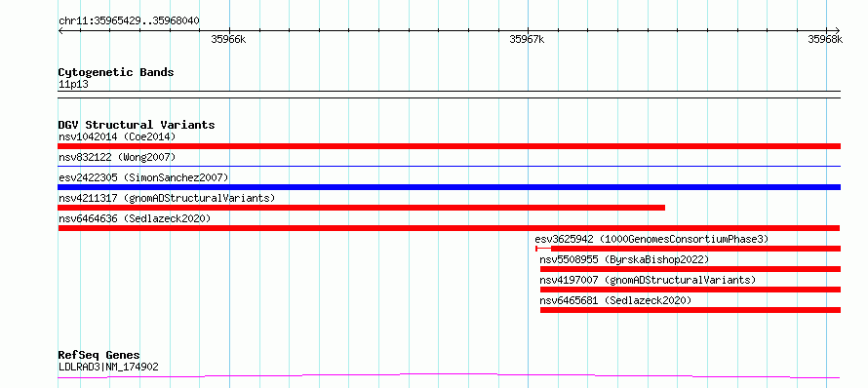Select the esv3625942 1000GenomesConsortiumPhase3 variant bar
This screenshot has width=868, height=388.
(688, 249)
